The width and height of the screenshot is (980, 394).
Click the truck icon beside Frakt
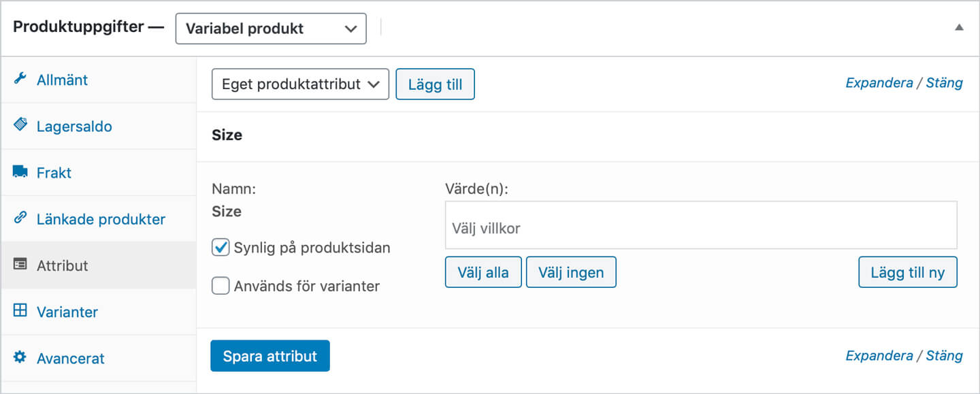(x=20, y=172)
